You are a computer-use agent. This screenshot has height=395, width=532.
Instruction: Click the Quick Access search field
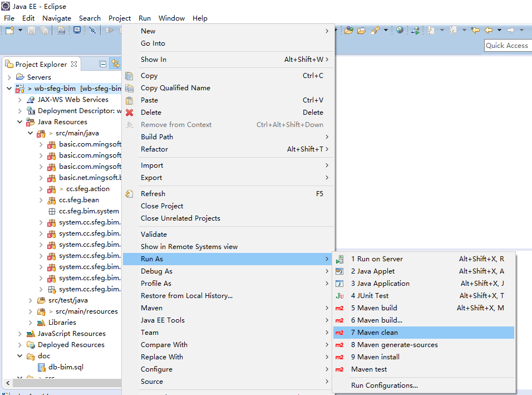click(508, 46)
